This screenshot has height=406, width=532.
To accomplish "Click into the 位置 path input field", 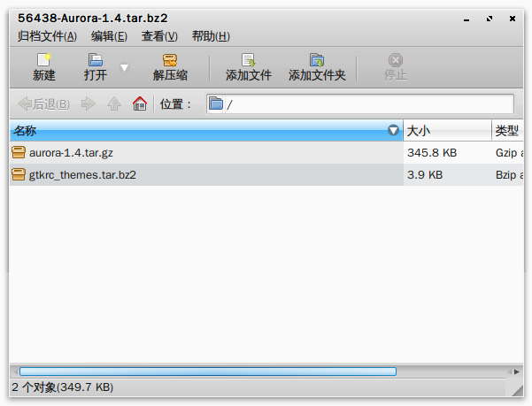I will point(359,103).
